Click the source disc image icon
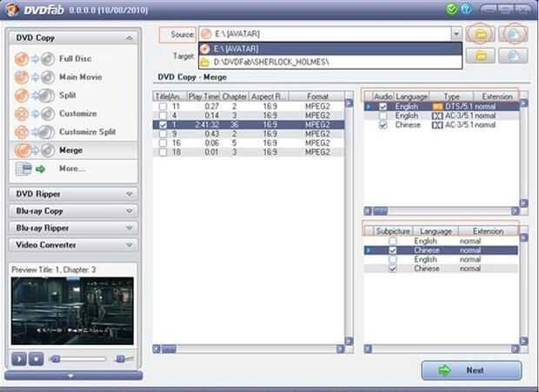This screenshot has width=539, height=392. pos(513,34)
